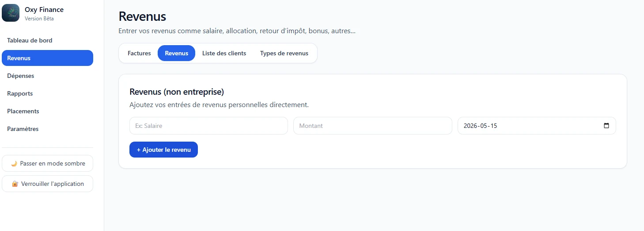644x231 pixels.
Task: Select Revenus in the sidebar
Action: point(48,58)
